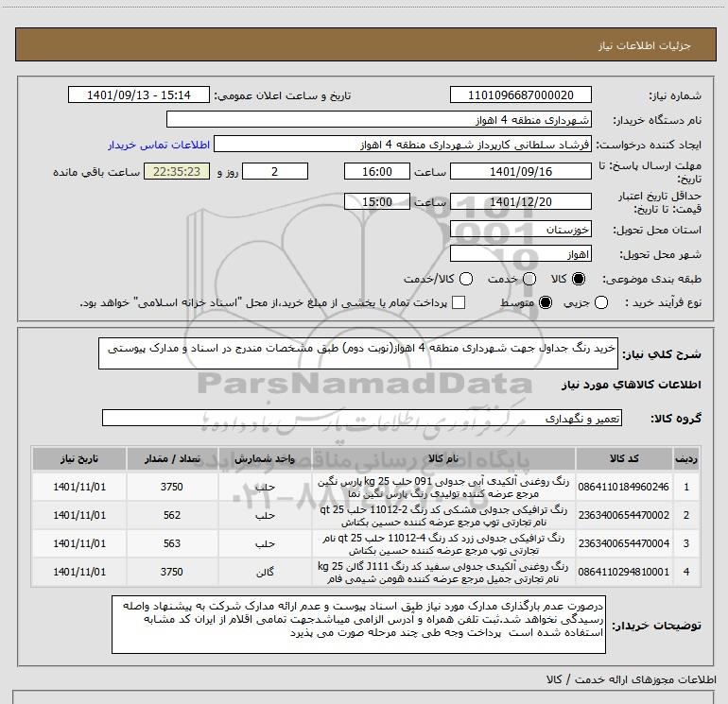
Task: Click the تاریخ نیاز column header
Action: point(78,459)
